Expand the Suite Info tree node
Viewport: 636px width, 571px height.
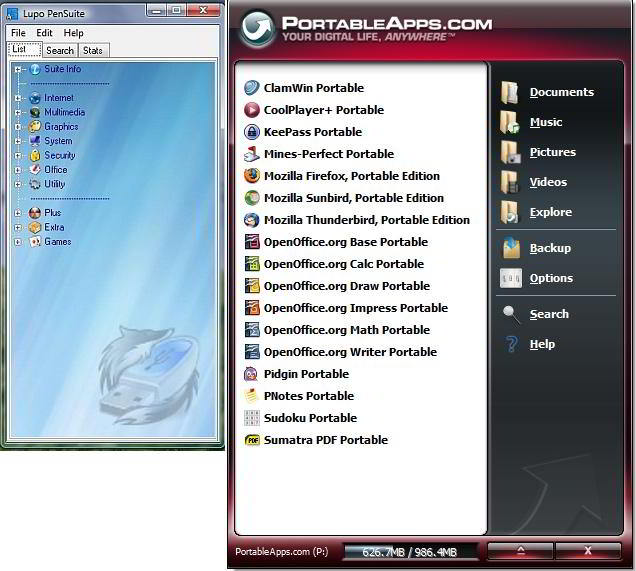17,69
